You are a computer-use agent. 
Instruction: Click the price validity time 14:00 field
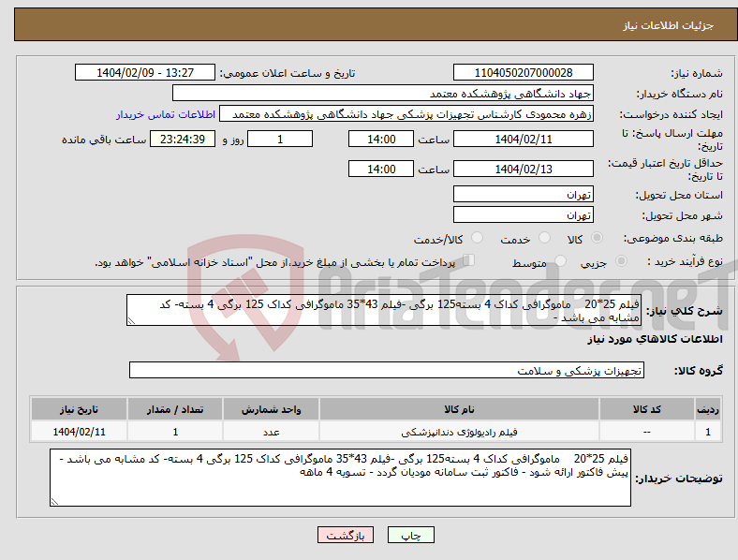(381, 169)
